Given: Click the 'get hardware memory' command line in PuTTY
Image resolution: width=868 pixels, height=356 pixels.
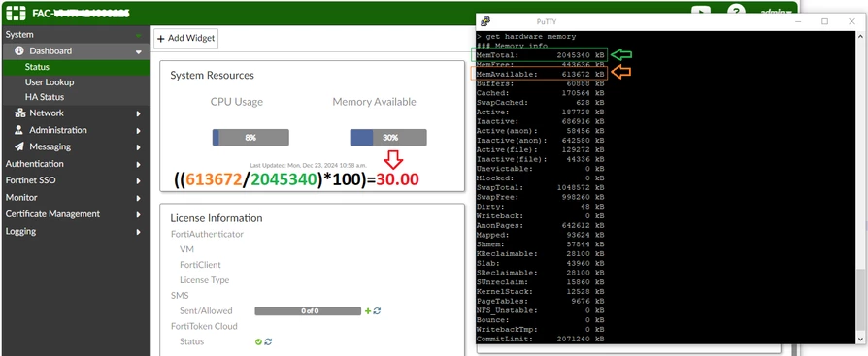Looking at the screenshot, I should point(526,37).
